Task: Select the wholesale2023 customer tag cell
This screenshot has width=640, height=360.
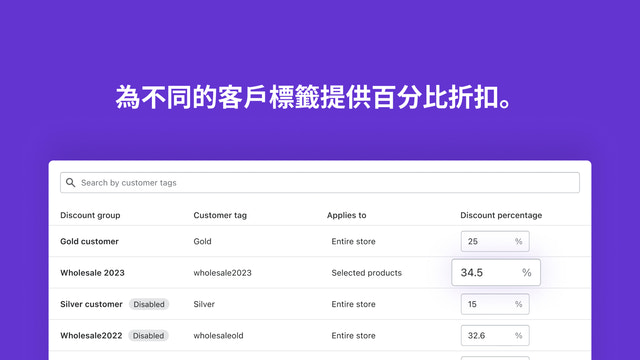Action: 222,273
